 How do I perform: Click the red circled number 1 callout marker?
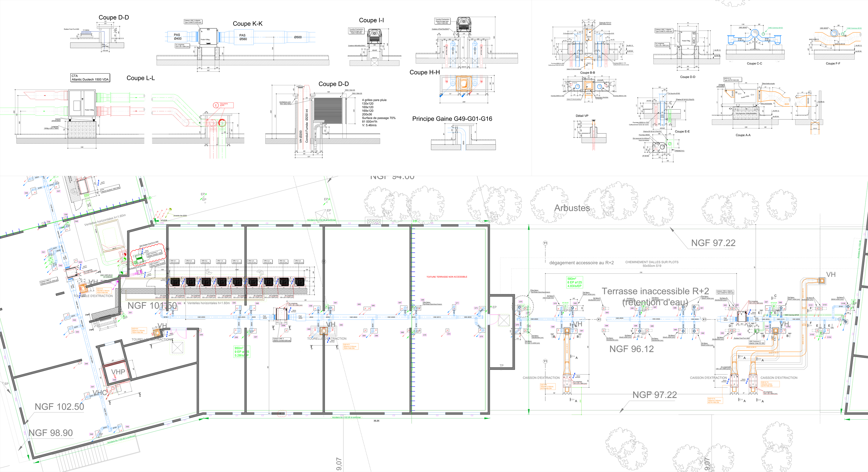[x=216, y=105]
